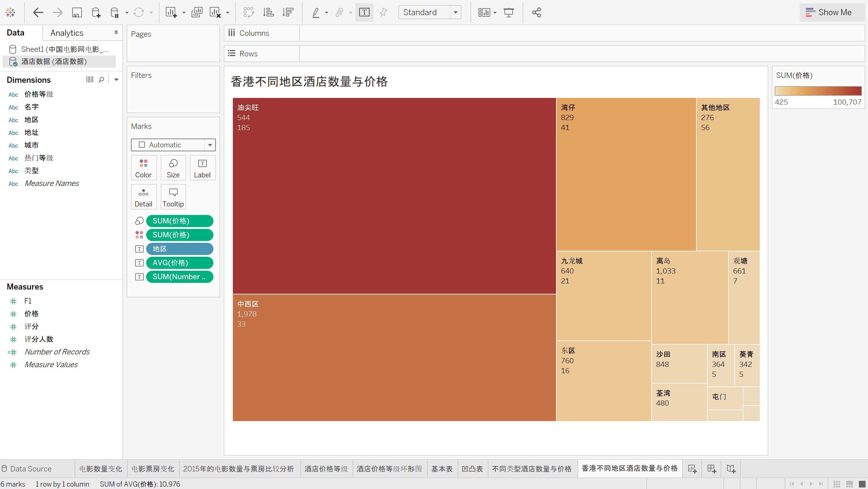Click the New dashboard icon in tab bar
Image resolution: width=868 pixels, height=489 pixels.
click(711, 468)
